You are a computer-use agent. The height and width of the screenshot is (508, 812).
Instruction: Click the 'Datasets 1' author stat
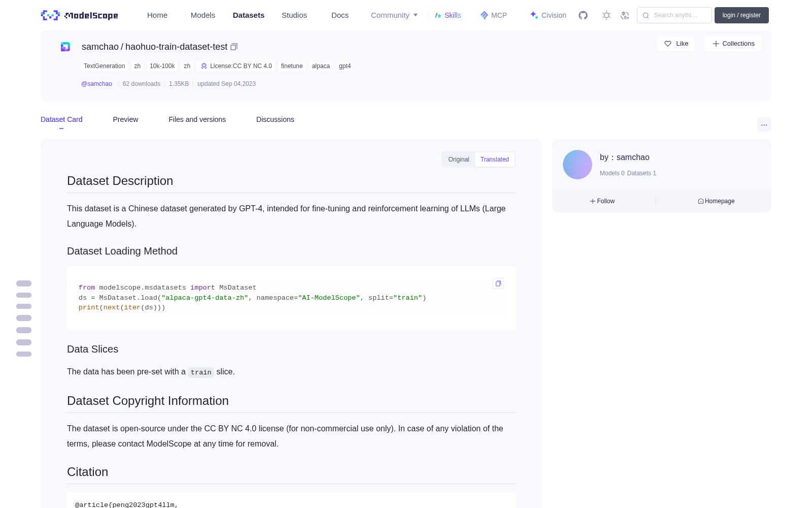tap(641, 173)
